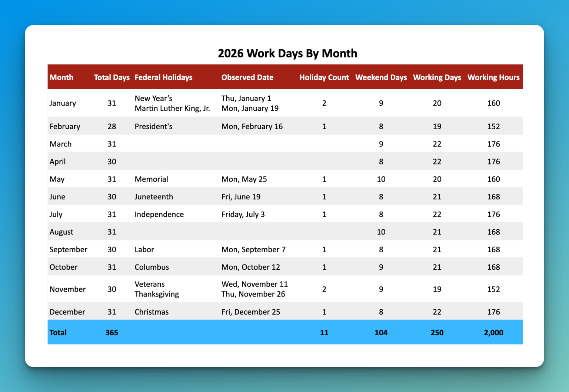The width and height of the screenshot is (569, 392).
Task: Click the Friday, July 3 observed date
Action: point(243,214)
